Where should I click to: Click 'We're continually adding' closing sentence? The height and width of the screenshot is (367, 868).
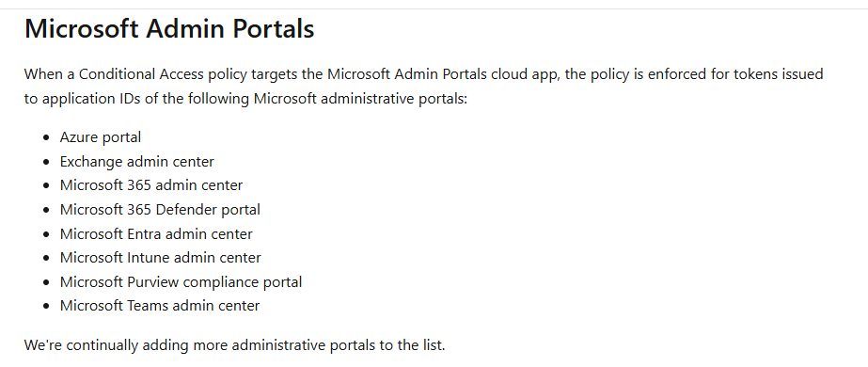click(235, 345)
